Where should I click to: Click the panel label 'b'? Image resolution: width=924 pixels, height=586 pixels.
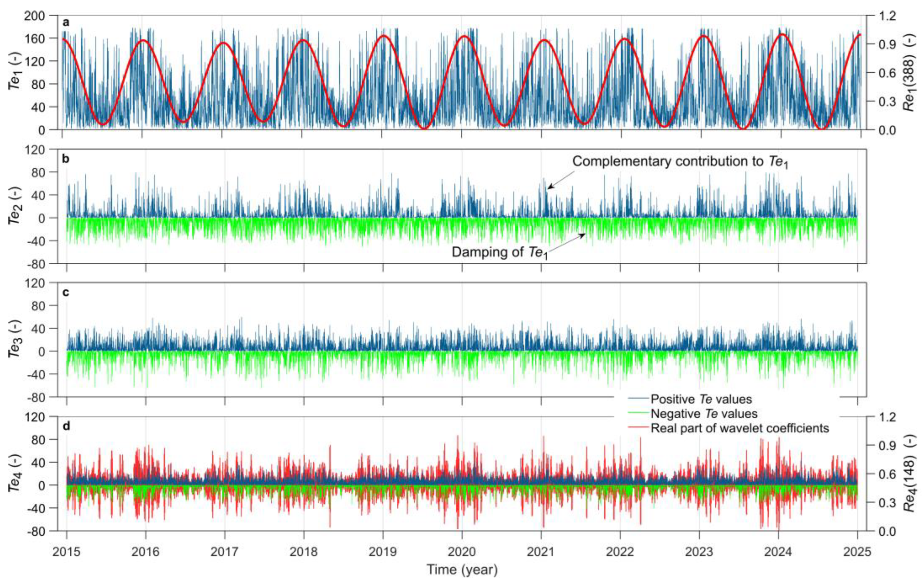pos(66,159)
